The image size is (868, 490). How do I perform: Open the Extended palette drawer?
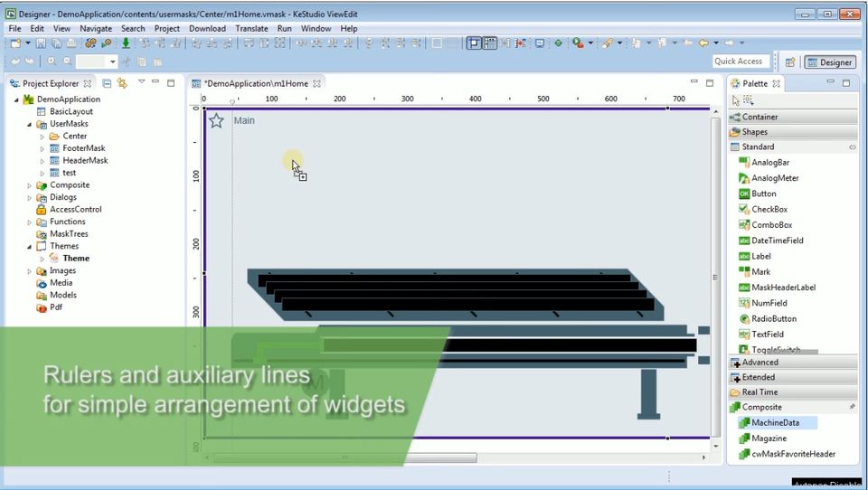pyautogui.click(x=793, y=377)
